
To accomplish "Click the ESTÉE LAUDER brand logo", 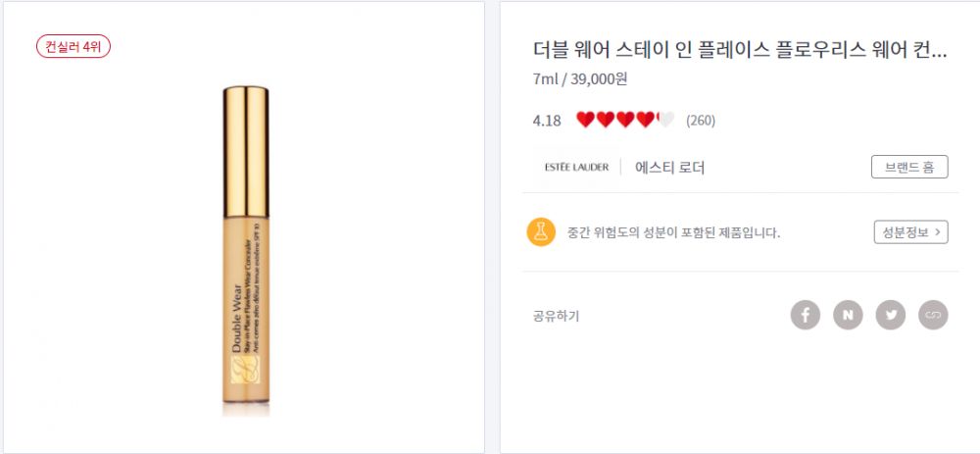I will (576, 168).
